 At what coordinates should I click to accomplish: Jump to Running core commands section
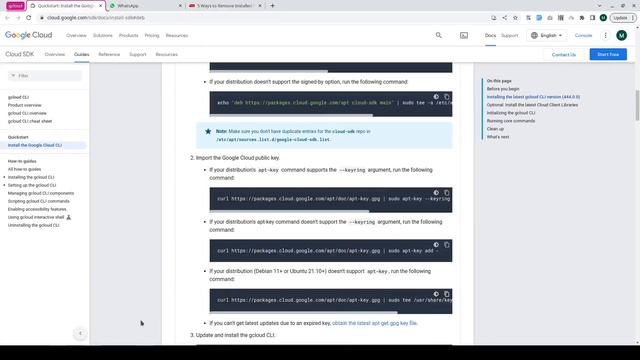511,121
